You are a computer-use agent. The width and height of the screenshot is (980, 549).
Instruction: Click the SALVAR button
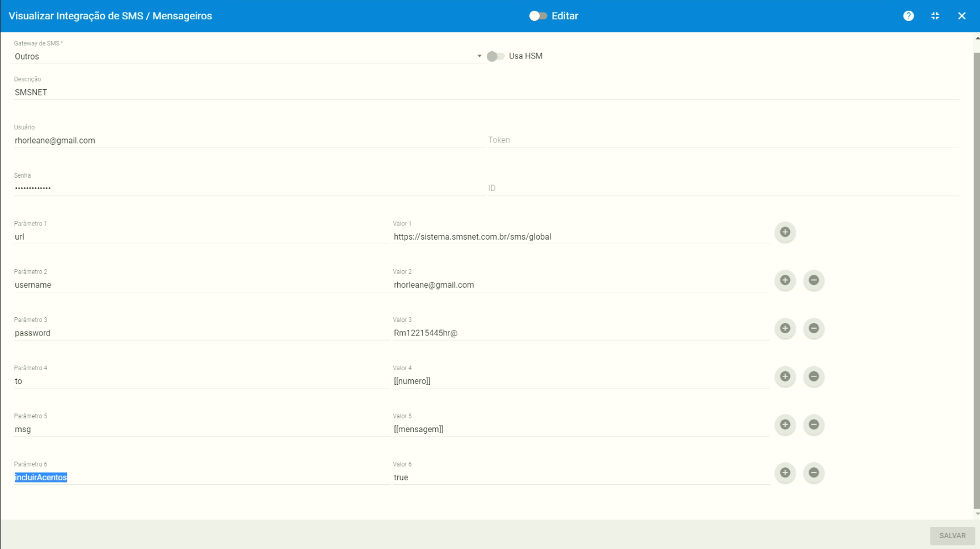(952, 535)
